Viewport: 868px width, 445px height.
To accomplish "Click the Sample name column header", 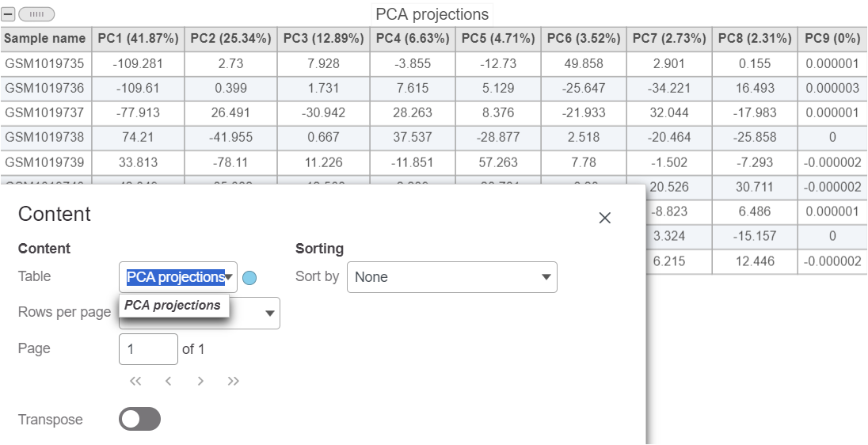I will [x=45, y=38].
